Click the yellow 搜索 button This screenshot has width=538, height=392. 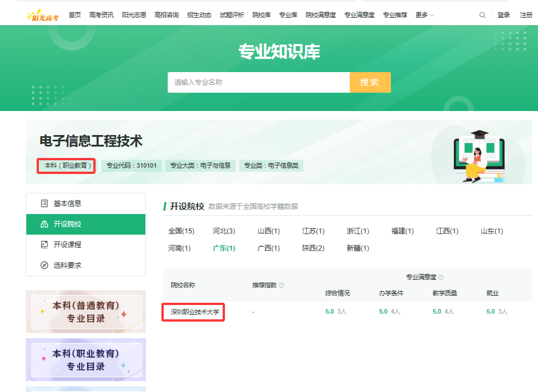(370, 82)
